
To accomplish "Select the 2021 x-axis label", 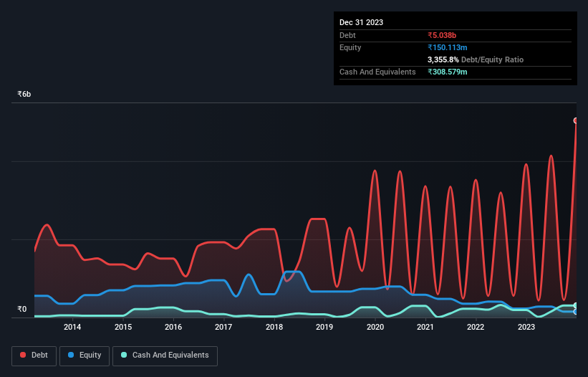I will 425,327.
